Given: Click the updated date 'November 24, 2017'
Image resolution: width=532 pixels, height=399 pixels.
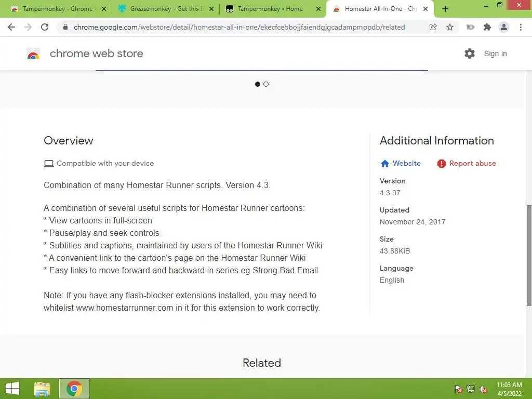Looking at the screenshot, I should coord(412,222).
